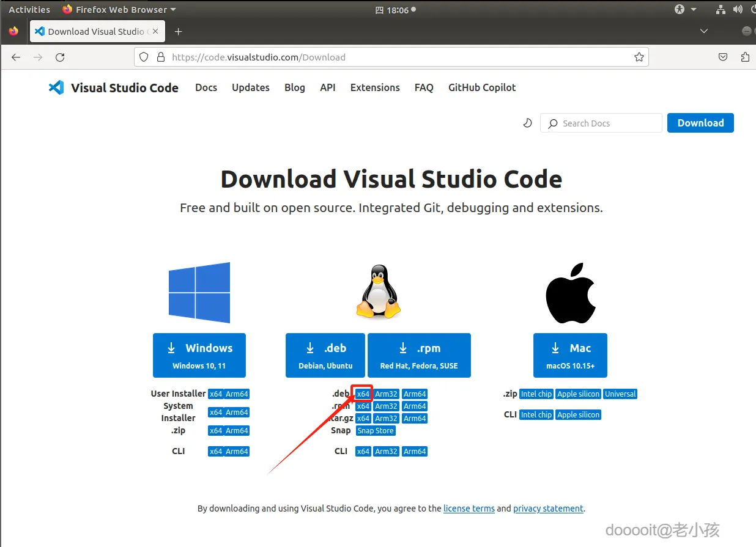Open the FAQ navigation link

click(x=424, y=87)
